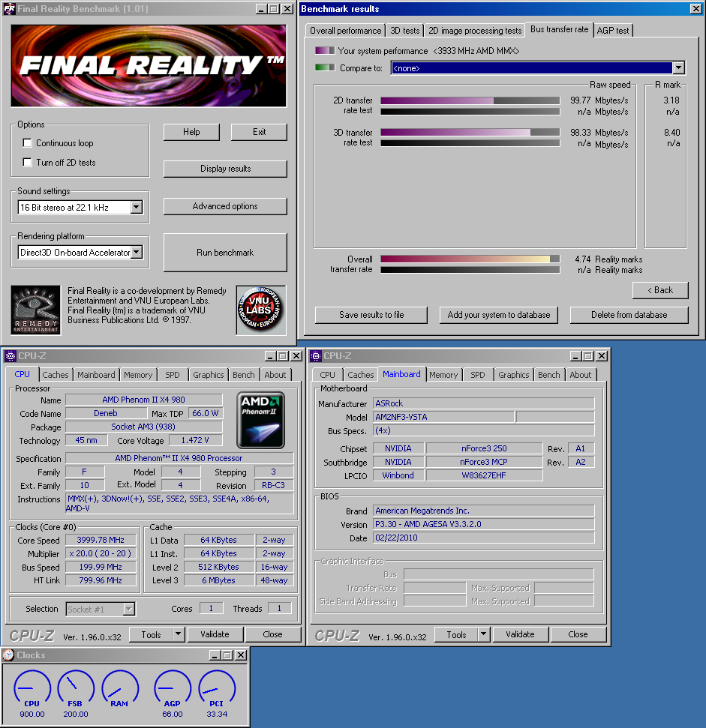The width and height of the screenshot is (706, 728).
Task: Click Add your system to database
Action: pyautogui.click(x=499, y=315)
